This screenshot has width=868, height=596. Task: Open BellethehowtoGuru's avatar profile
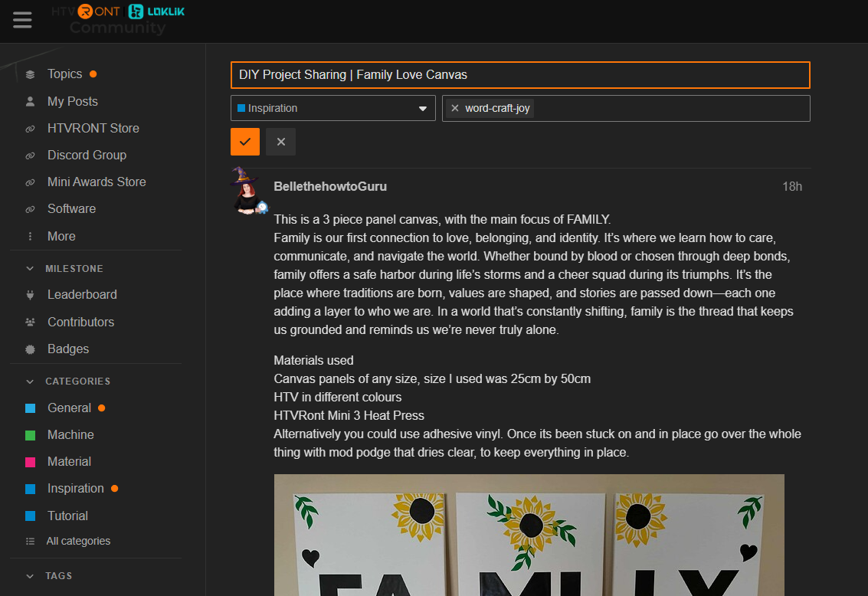(247, 192)
